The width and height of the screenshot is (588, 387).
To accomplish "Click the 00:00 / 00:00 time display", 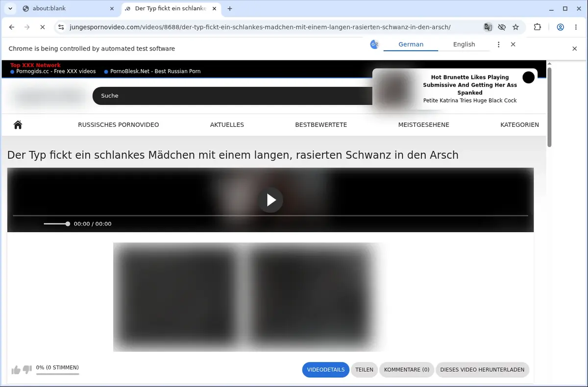I will coord(93,224).
